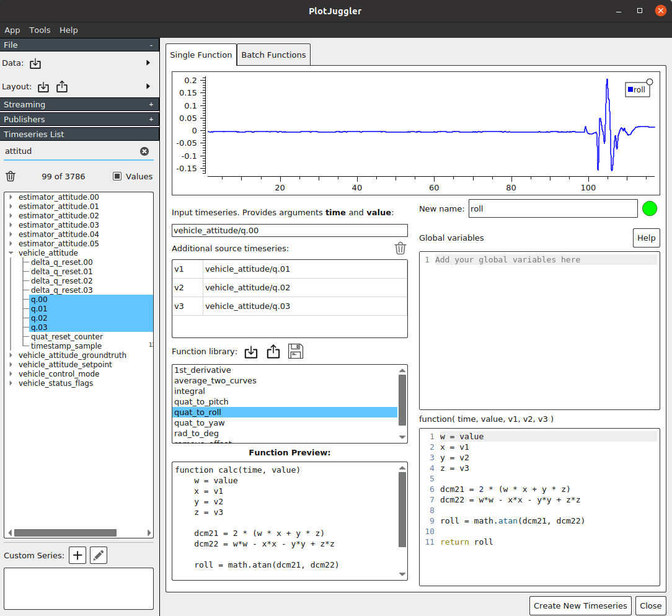Toggle the Values checkbox

[118, 176]
